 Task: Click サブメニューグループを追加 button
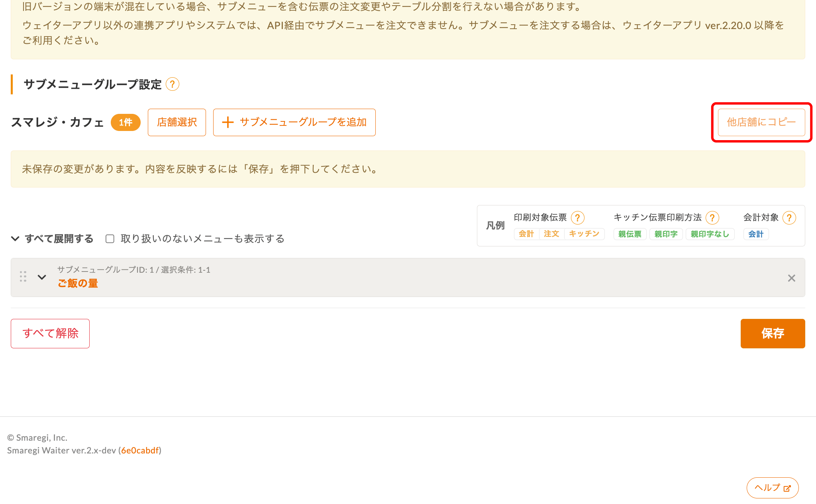pos(294,122)
